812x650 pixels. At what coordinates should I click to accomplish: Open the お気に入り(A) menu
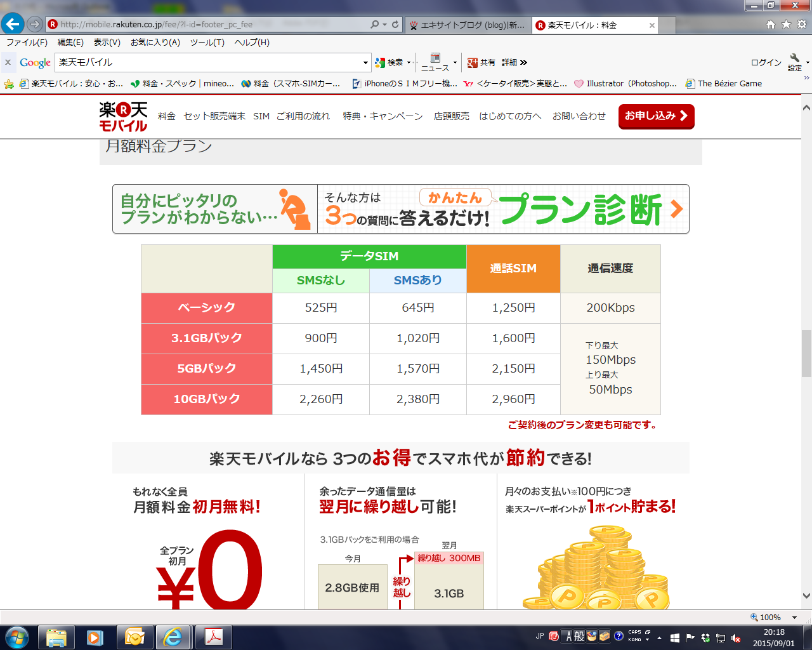pos(155,43)
